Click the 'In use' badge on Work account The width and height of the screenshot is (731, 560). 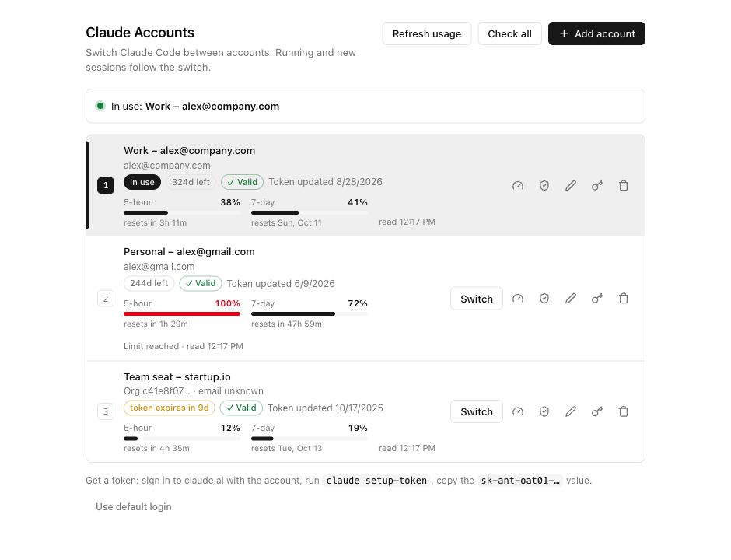point(142,182)
